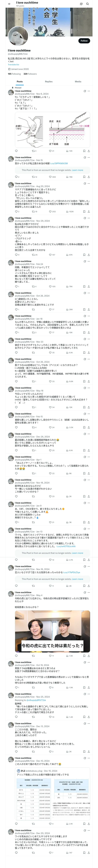The height and width of the screenshot is (868, 98).
Task: Bookmark the Nov 29, 2024 post
Action: tap(84, 255)
